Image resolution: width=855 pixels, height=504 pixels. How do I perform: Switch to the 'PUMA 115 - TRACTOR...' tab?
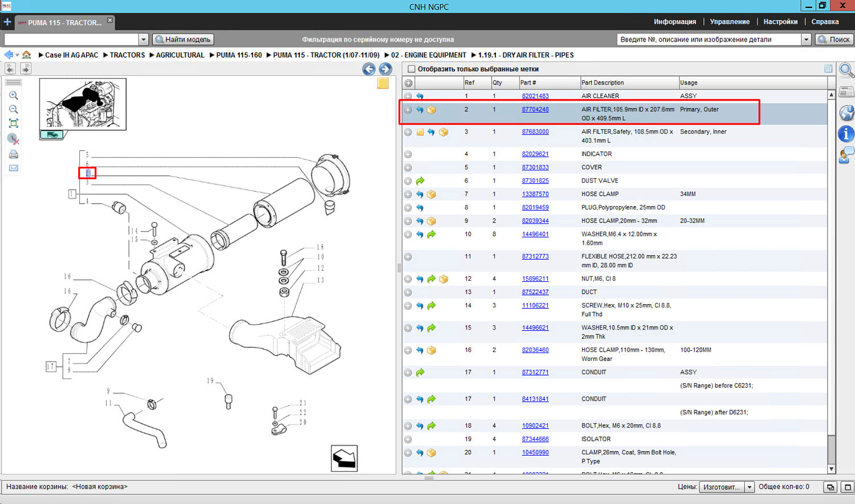point(64,23)
